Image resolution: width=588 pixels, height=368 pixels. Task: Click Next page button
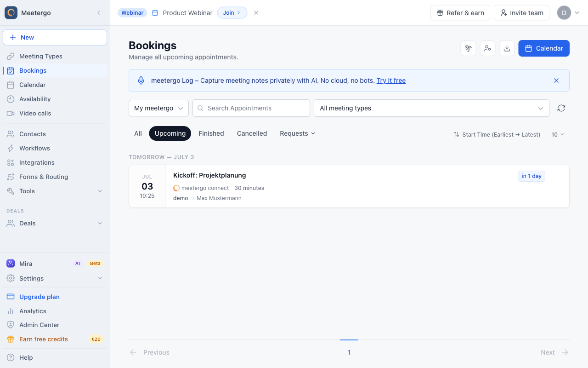point(555,352)
